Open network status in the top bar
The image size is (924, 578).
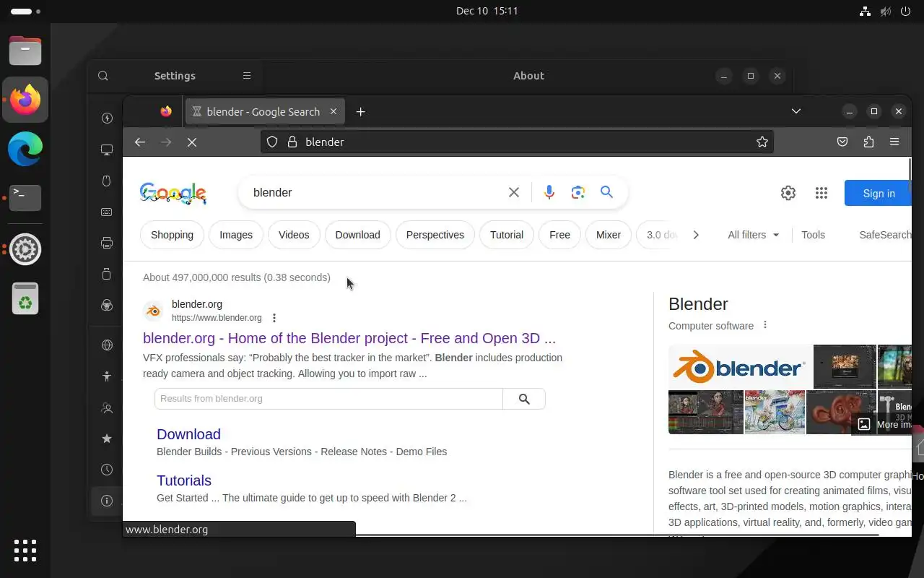[865, 11]
